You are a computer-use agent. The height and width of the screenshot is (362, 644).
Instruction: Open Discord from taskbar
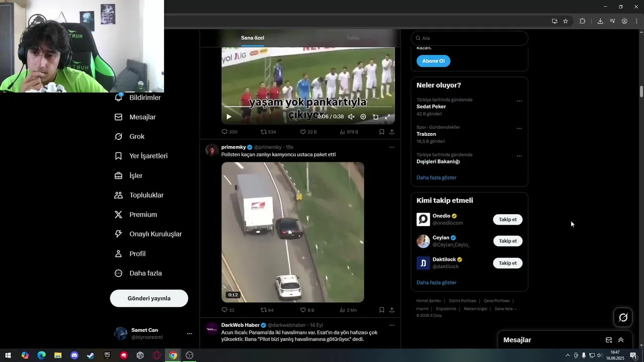74,355
